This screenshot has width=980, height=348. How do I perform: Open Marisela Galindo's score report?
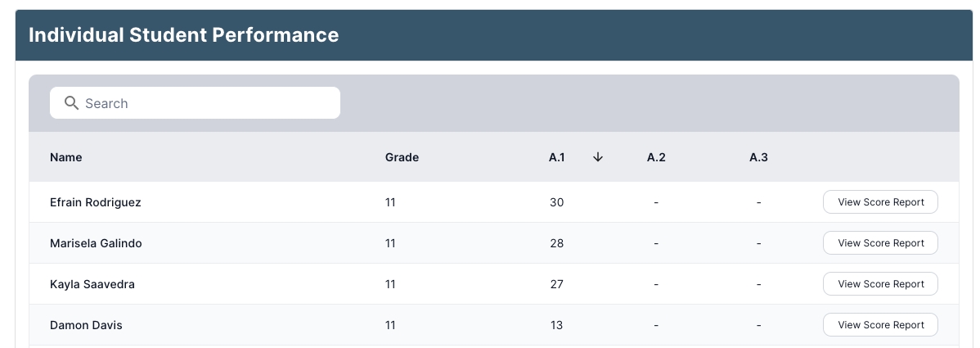pos(880,243)
